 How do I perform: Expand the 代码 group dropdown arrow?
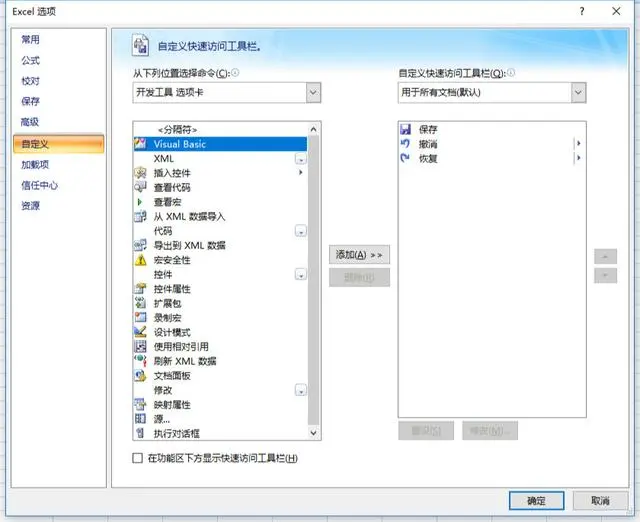tap(301, 231)
